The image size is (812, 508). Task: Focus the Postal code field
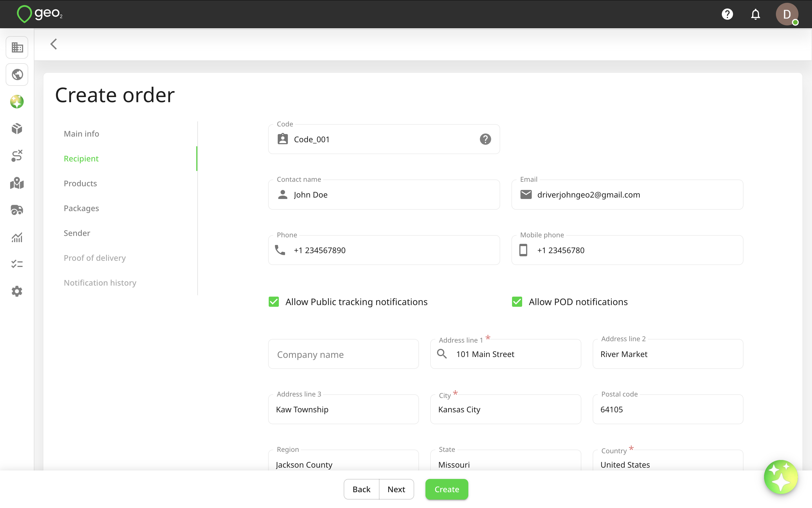pos(668,409)
